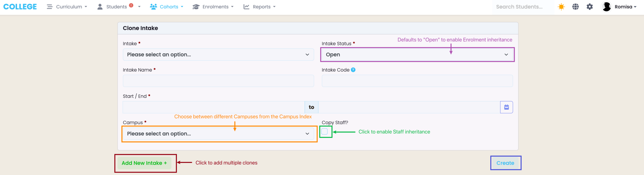Click the Intake Name text field
This screenshot has width=644, height=175.
pyautogui.click(x=218, y=81)
